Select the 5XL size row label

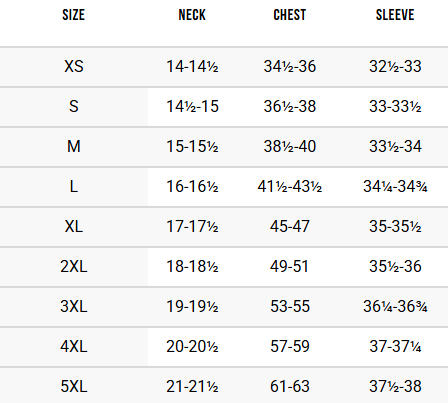74,386
